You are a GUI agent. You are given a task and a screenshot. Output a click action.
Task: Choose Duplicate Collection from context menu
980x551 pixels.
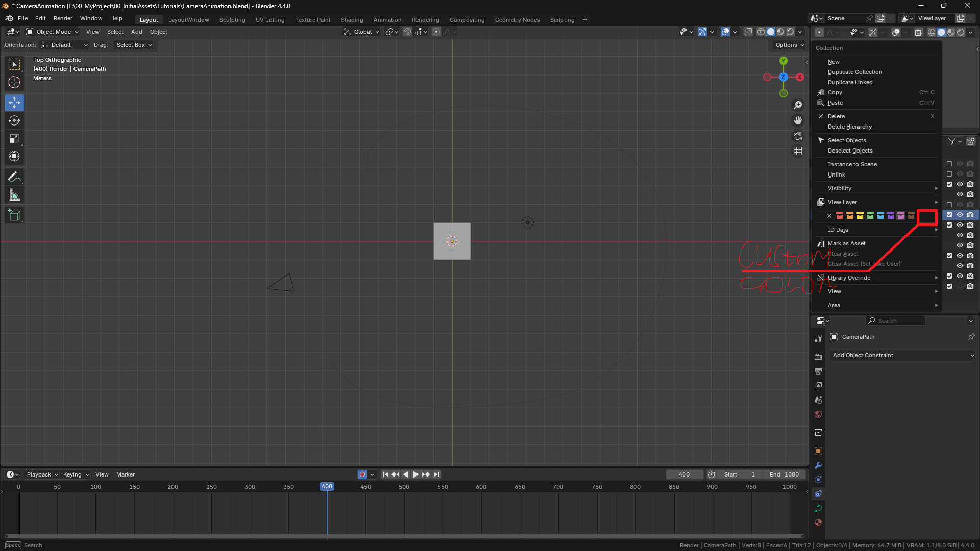(876, 72)
